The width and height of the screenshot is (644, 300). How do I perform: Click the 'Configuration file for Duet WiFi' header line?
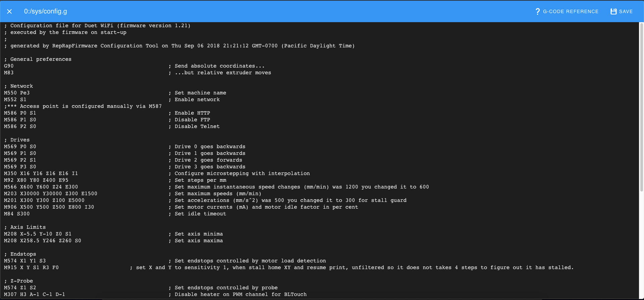pyautogui.click(x=97, y=26)
